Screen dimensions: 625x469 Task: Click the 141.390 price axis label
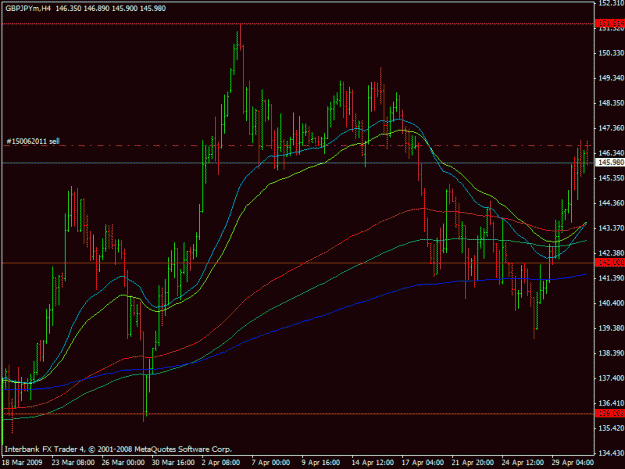(x=611, y=278)
